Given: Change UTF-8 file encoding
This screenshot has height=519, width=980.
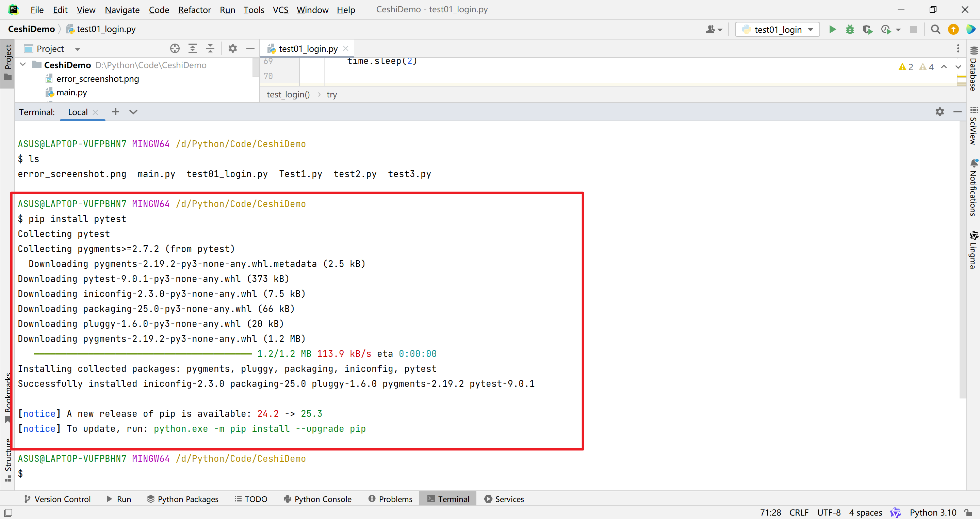Looking at the screenshot, I should pyautogui.click(x=829, y=513).
